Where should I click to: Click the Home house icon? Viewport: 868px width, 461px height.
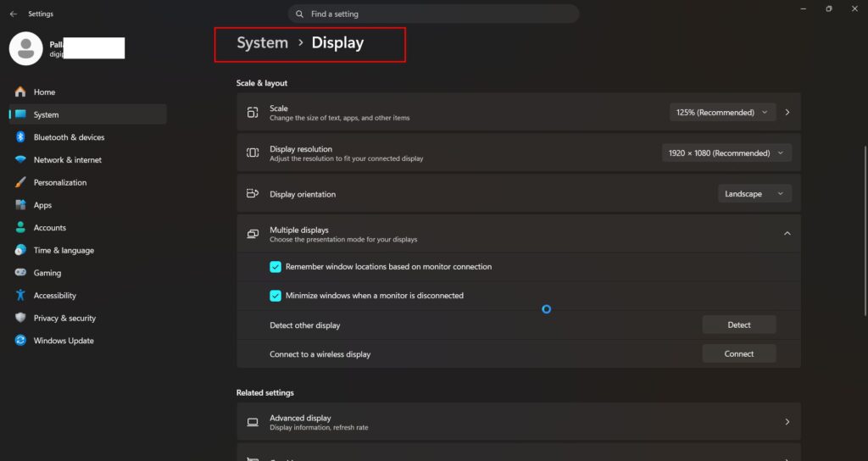click(20, 92)
